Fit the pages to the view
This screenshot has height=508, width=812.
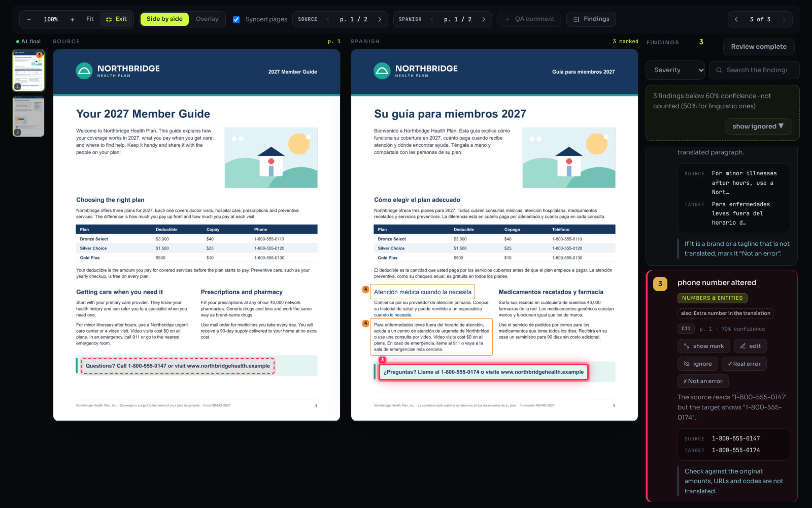coord(90,19)
